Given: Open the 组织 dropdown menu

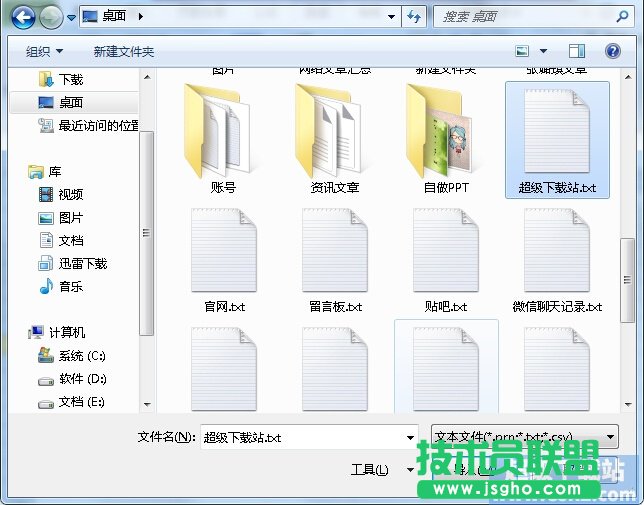Looking at the screenshot, I should pyautogui.click(x=44, y=51).
